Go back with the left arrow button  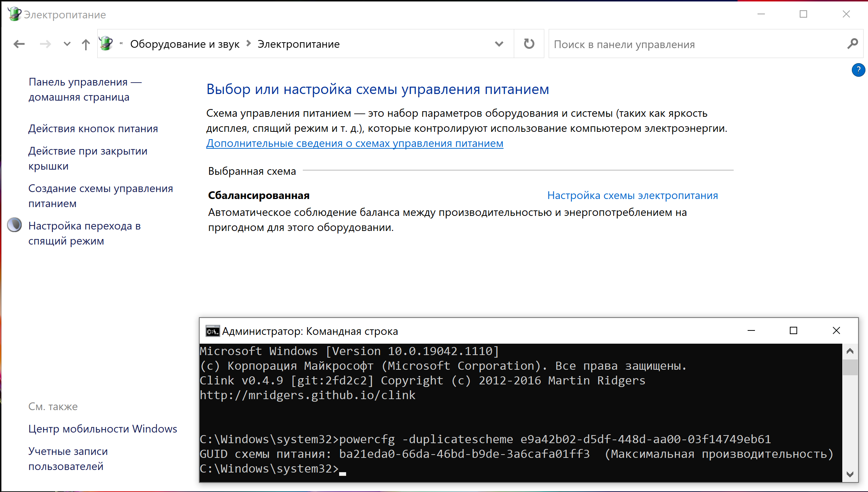pyautogui.click(x=19, y=44)
